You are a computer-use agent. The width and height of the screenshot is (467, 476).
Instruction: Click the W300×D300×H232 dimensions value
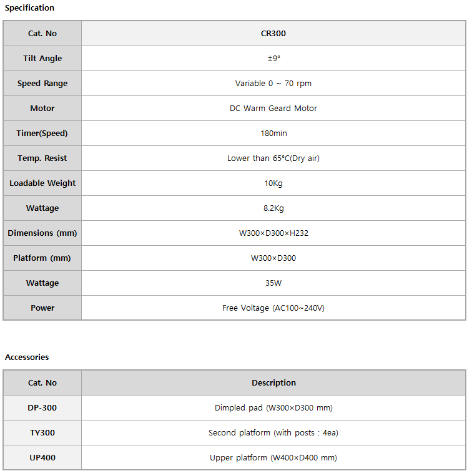[273, 233]
